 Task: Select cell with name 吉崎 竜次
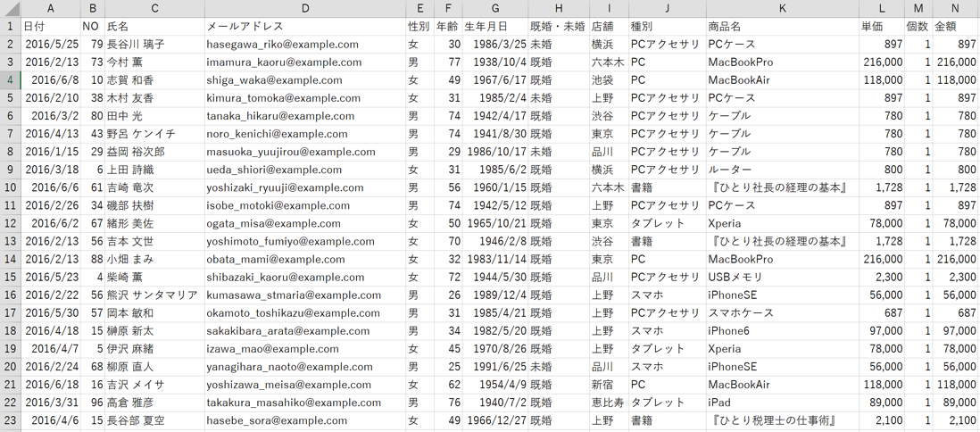(x=155, y=187)
